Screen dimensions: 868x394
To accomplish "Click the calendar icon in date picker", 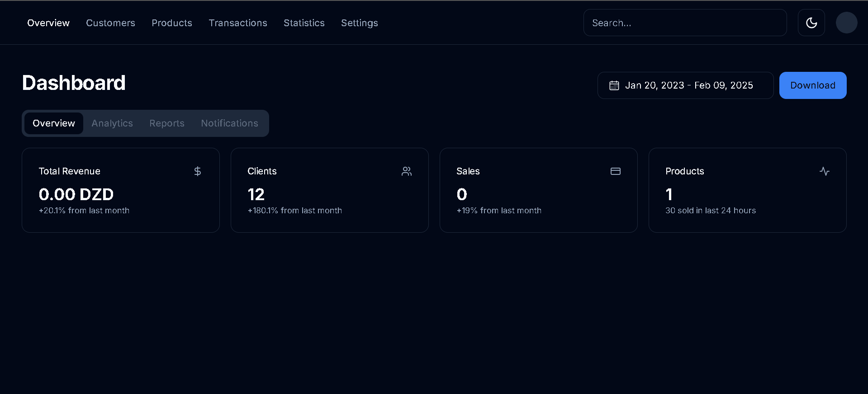I will [x=614, y=85].
